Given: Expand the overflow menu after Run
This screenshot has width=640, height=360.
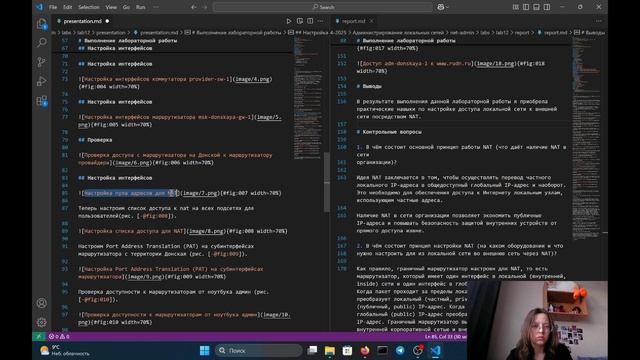Looking at the screenshot, I should (x=156, y=7).
